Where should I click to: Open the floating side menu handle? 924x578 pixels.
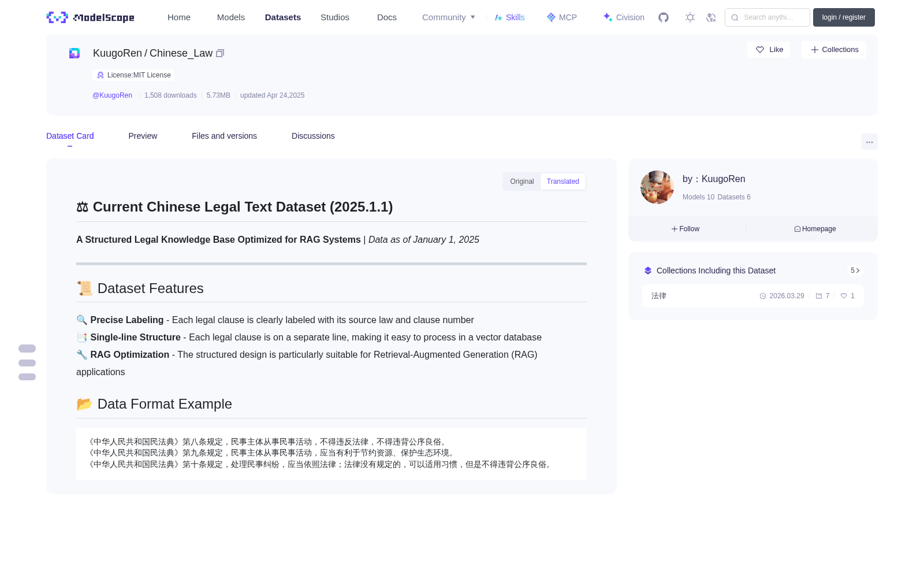[27, 363]
